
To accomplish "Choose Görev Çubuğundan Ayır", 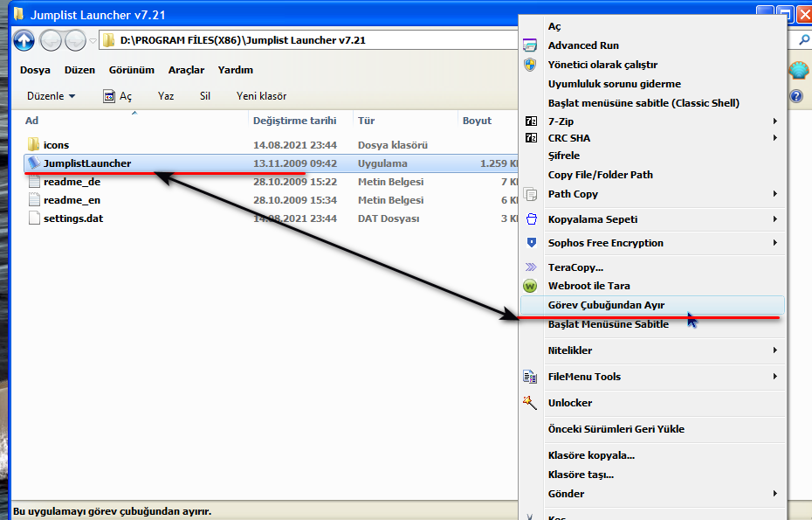I will 652,305.
